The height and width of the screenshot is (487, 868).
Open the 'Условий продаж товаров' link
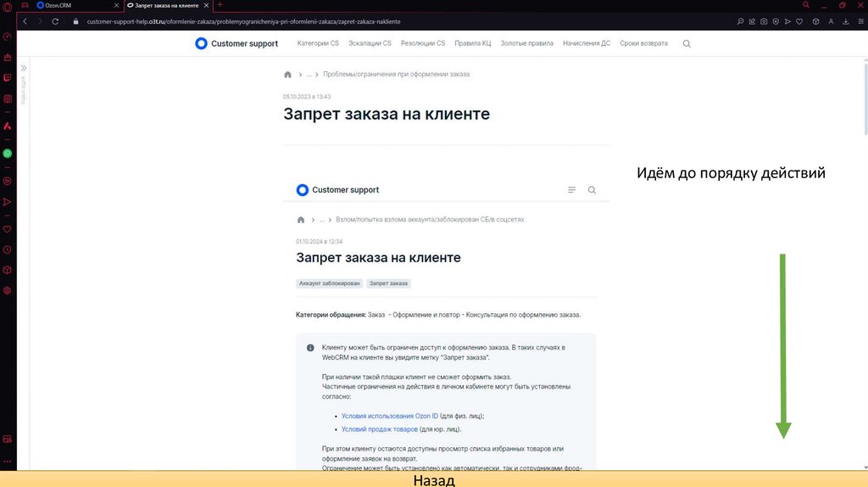point(380,429)
